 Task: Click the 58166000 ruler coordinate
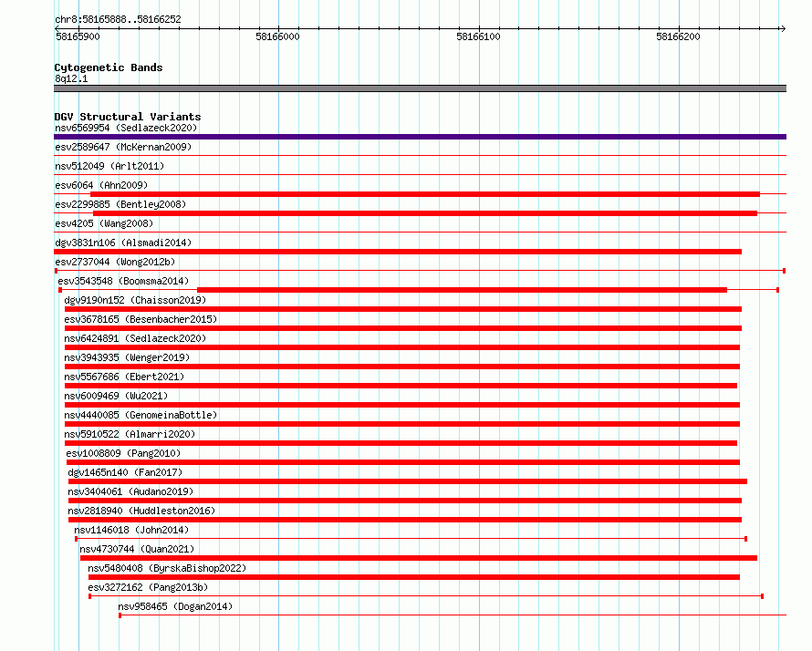[x=277, y=36]
